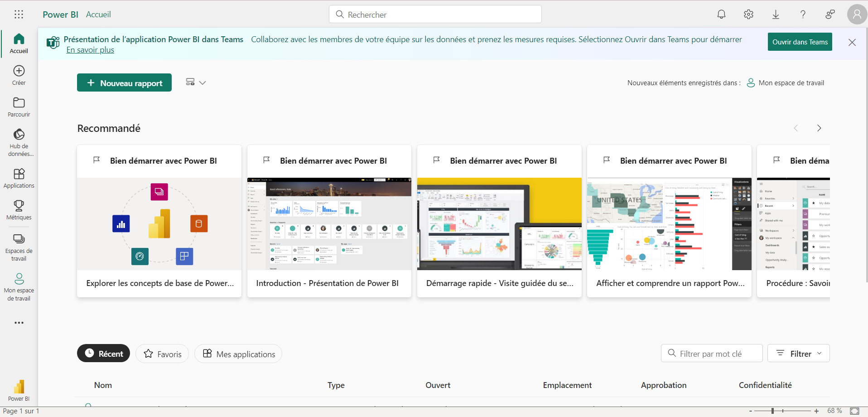Click the flag icon on Introduction card

pos(266,160)
